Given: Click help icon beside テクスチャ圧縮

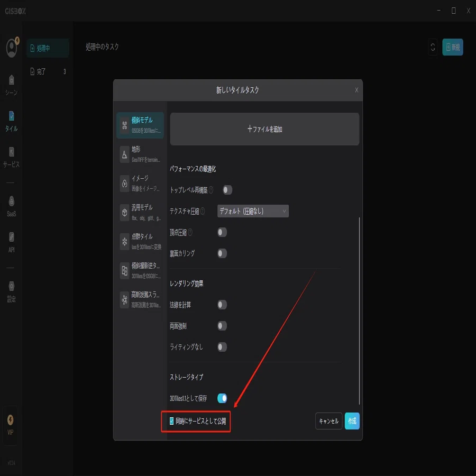Looking at the screenshot, I should pos(203,211).
